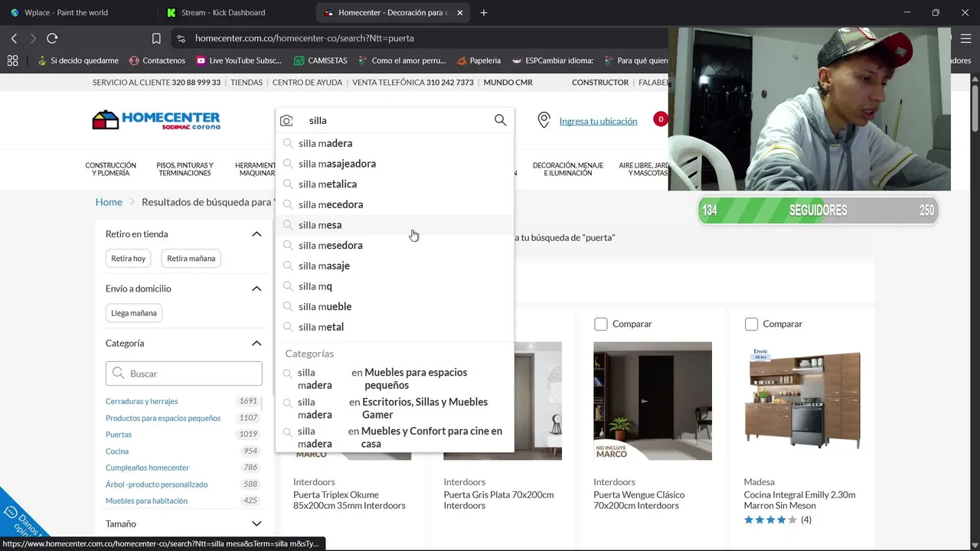Choose silla madera en Muebles para espacios pequeños
The height and width of the screenshot is (551, 980).
click(394, 379)
